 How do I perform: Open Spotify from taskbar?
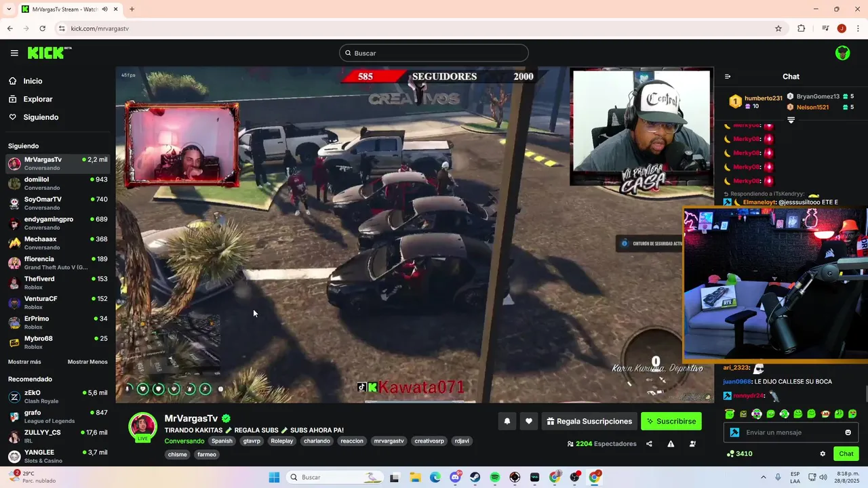[495, 477]
